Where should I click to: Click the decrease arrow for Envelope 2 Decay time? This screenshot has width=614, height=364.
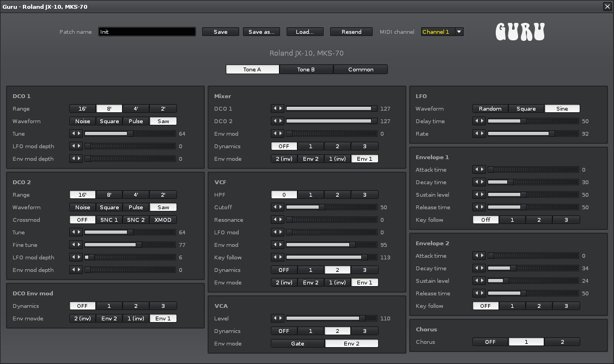pyautogui.click(x=477, y=269)
